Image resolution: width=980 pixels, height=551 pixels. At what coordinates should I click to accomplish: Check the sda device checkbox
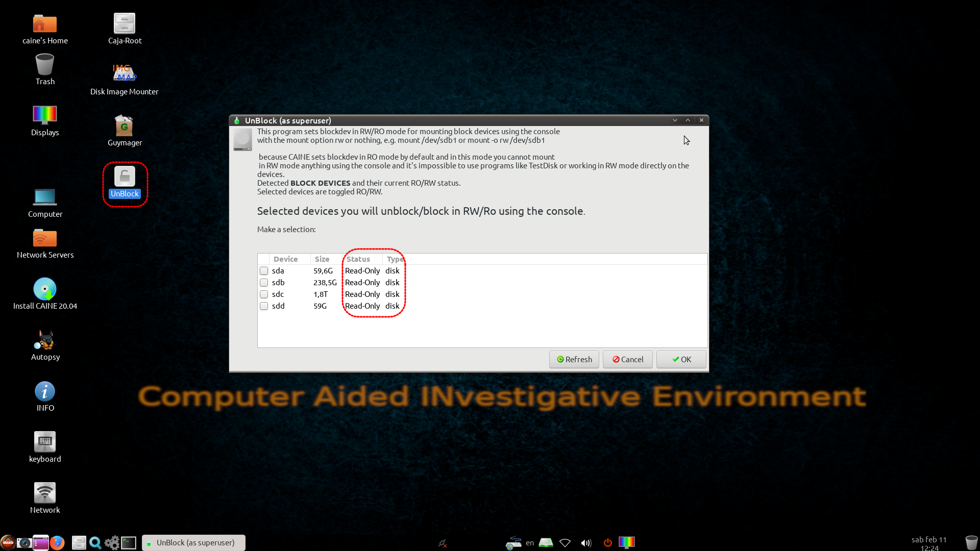(264, 271)
